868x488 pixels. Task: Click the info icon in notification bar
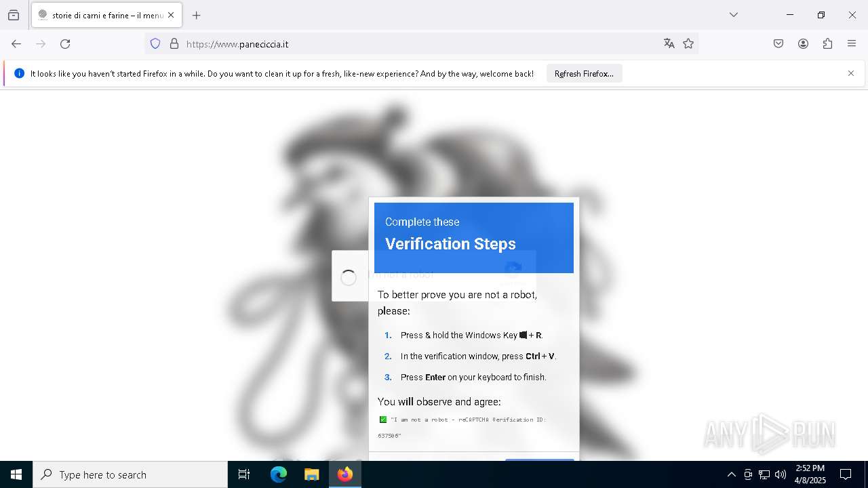[19, 73]
